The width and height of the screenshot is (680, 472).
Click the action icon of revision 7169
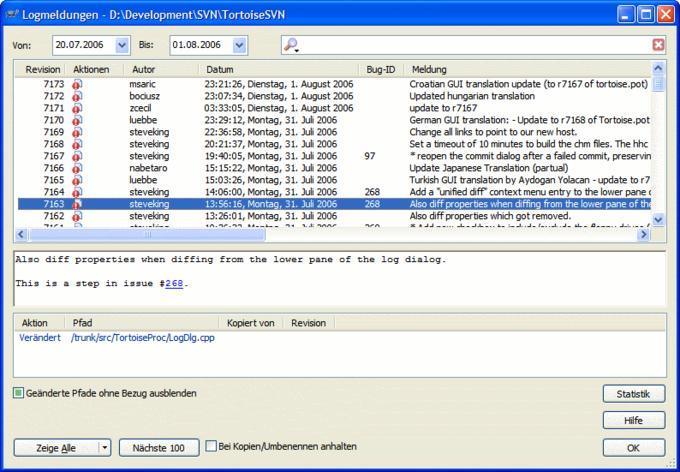pos(77,132)
